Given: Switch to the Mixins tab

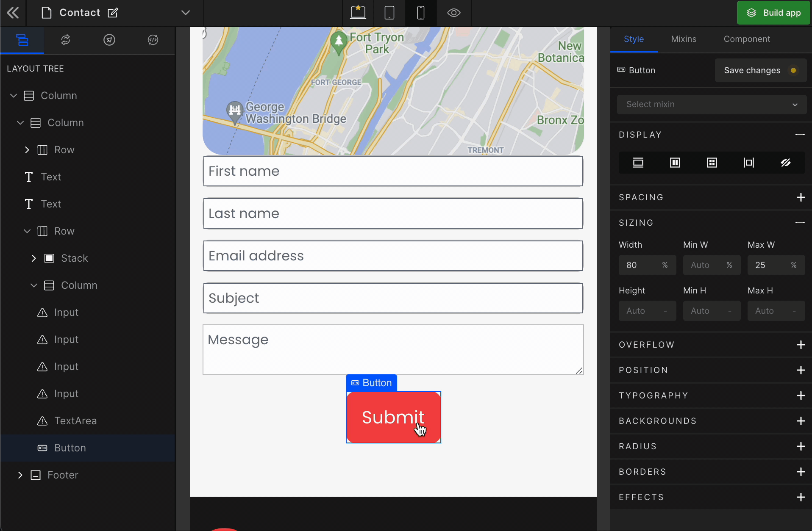Looking at the screenshot, I should pos(684,39).
